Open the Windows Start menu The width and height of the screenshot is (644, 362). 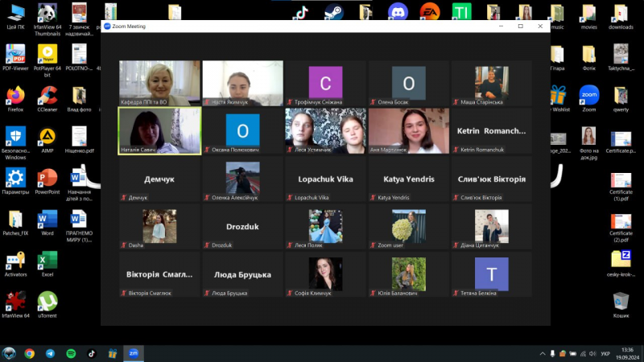pos(10,353)
